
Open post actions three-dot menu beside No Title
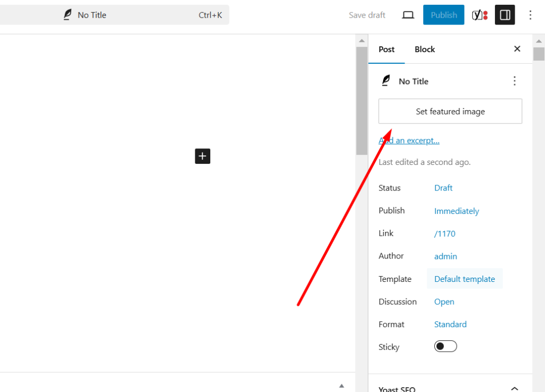coord(514,81)
